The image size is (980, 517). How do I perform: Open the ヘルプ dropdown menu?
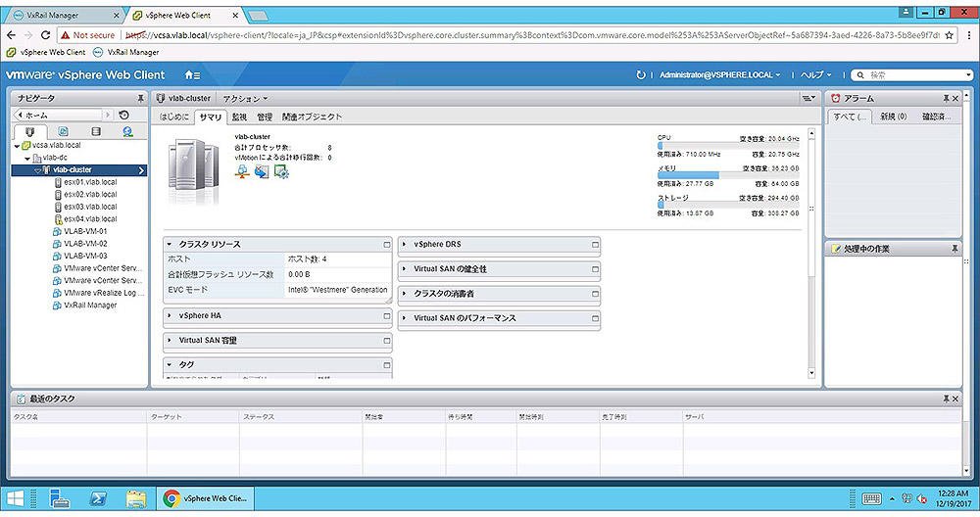click(x=816, y=75)
